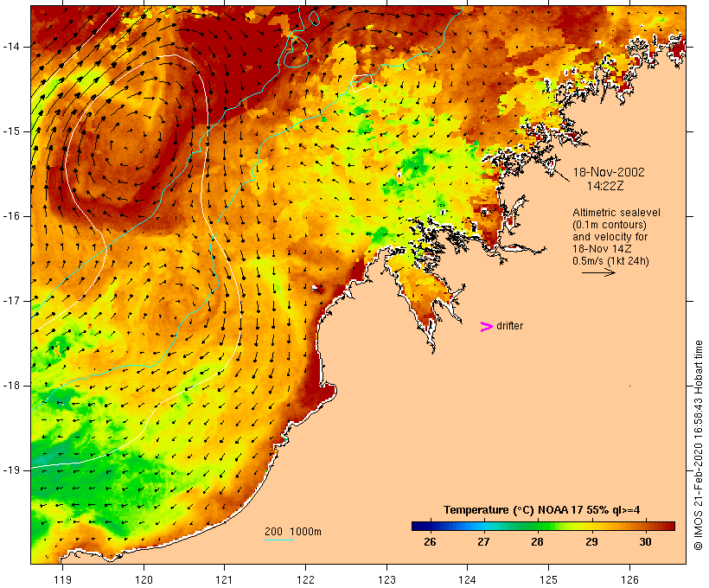Click the '27' color bar tick label

click(483, 542)
